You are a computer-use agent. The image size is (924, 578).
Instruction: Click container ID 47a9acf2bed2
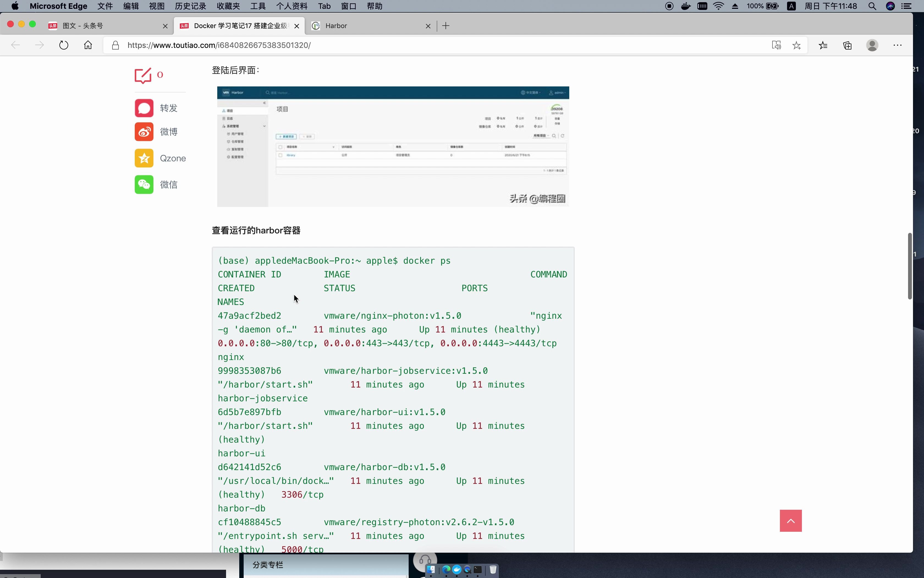coord(249,316)
